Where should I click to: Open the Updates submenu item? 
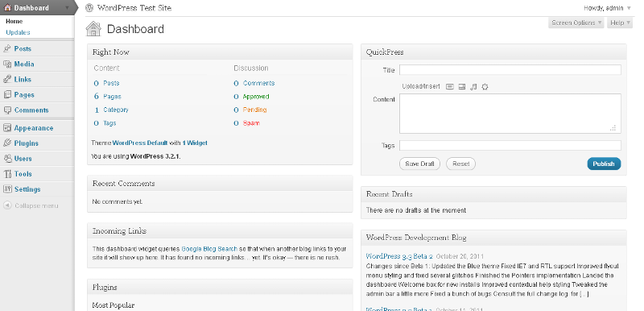[18, 32]
